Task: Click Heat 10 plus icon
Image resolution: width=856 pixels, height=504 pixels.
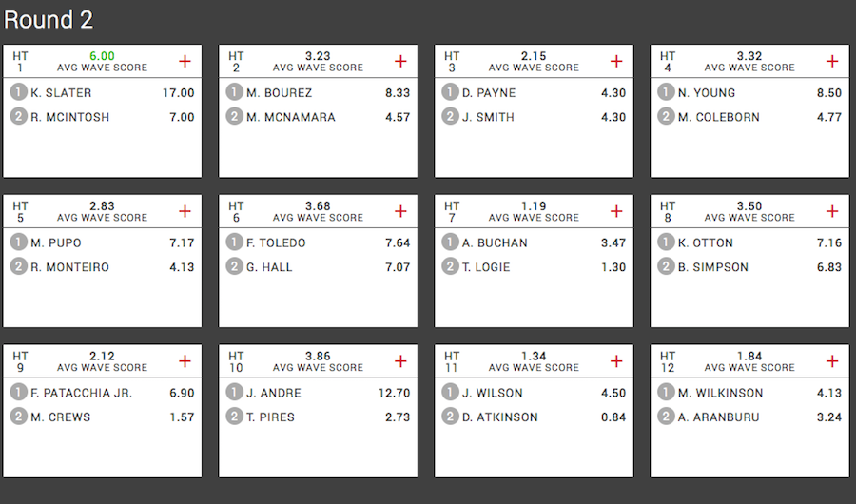Action: pyautogui.click(x=400, y=361)
